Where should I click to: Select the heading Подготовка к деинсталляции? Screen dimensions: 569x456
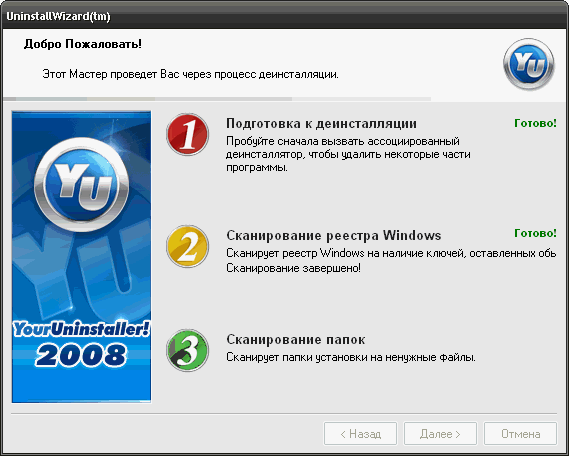(x=322, y=123)
